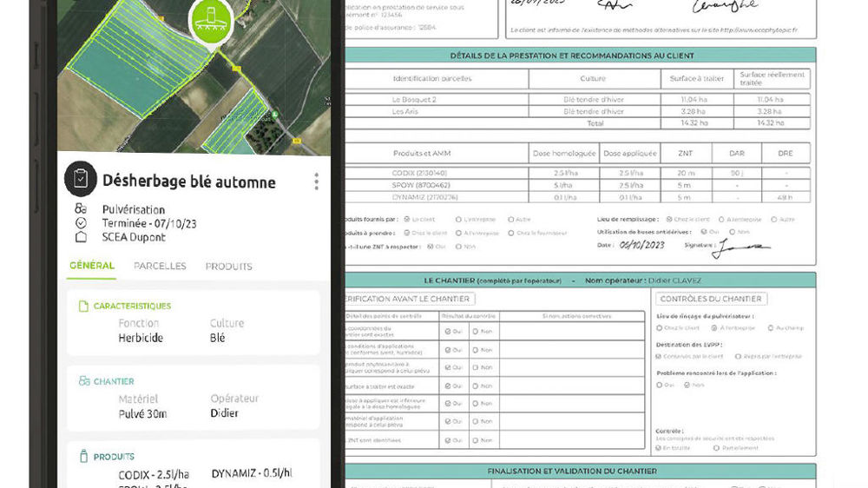
Task: Choose 'Partiellement' under Contrôle
Action: pyautogui.click(x=717, y=448)
